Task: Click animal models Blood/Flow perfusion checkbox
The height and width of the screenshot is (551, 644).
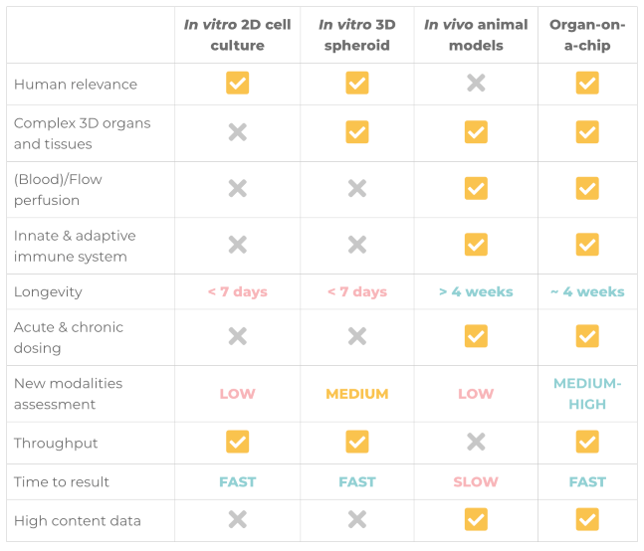Action: pos(476,188)
